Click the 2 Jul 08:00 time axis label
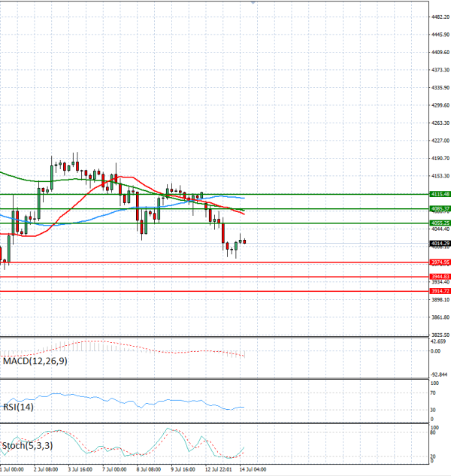451x476 pixels. tap(46, 469)
